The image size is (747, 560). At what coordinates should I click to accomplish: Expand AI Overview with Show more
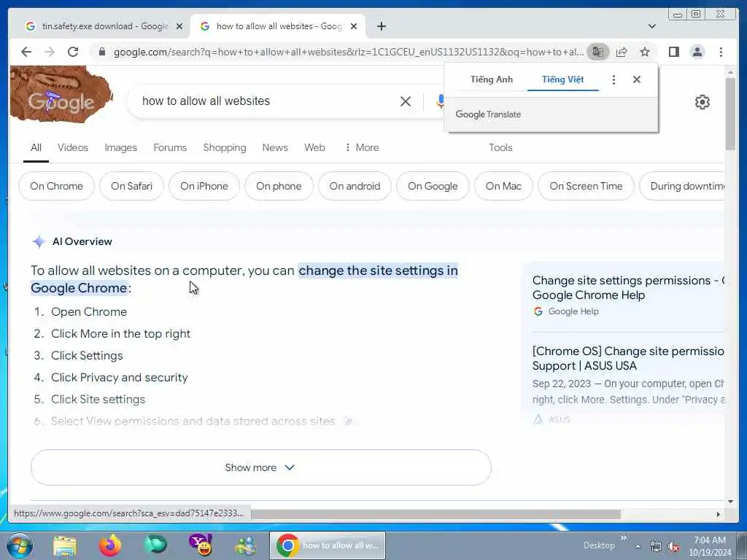[x=260, y=467]
